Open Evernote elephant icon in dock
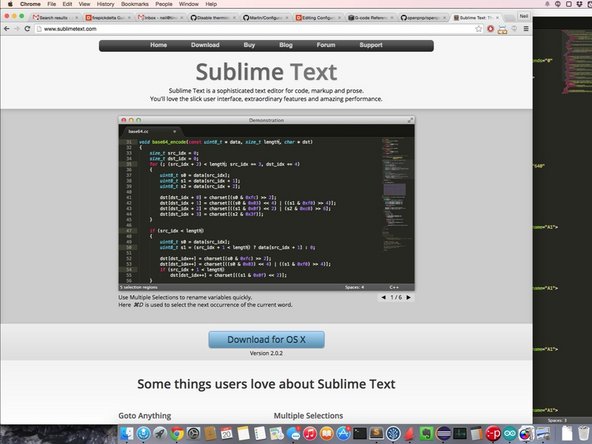Viewport: 592px width, 444px height. pos(426,434)
